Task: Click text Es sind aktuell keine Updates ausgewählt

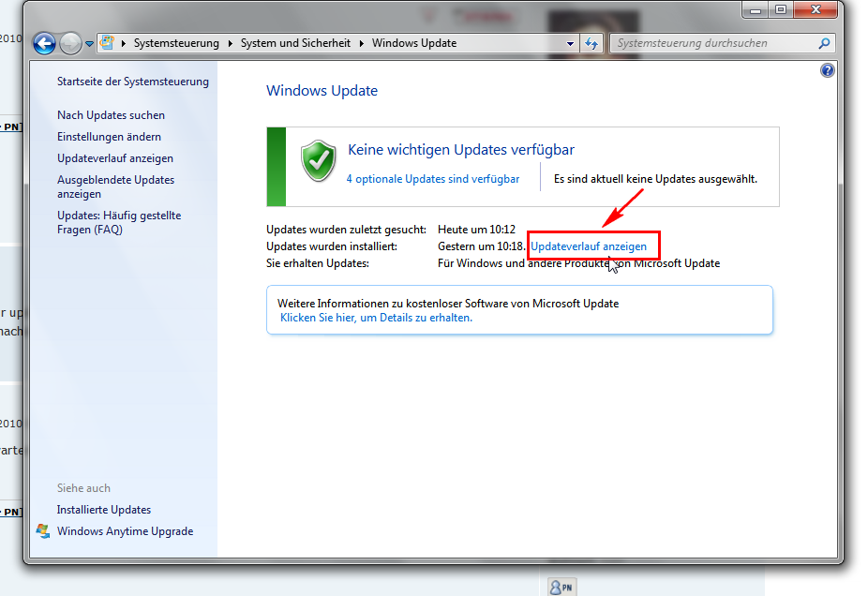Action: click(655, 179)
